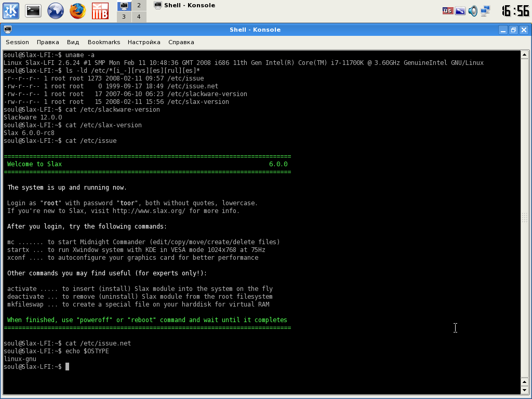The height and width of the screenshot is (399, 532).
Task: Click the version number '6.0.0' in banner
Action: pyautogui.click(x=278, y=164)
